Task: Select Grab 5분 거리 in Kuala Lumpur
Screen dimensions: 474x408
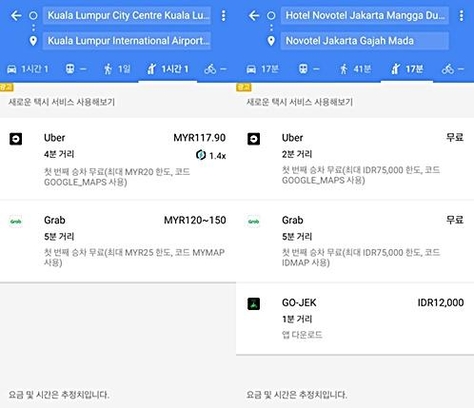Action: [59, 237]
